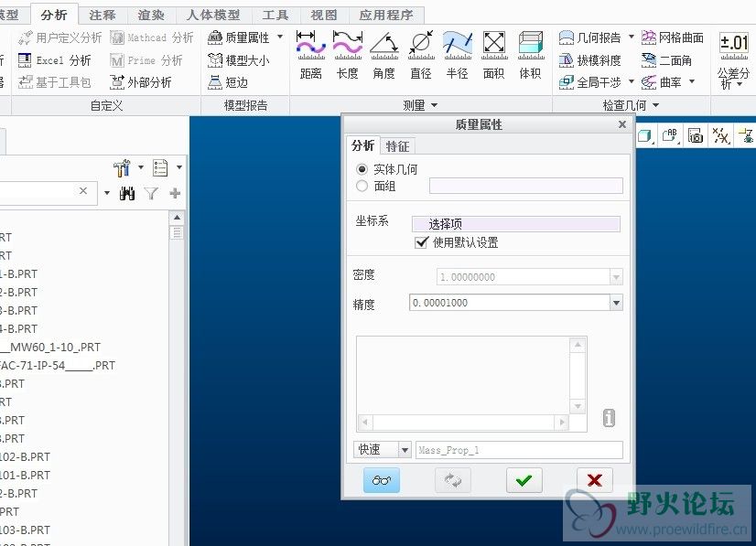Click the Mass_Prop_1 name field

click(x=519, y=450)
